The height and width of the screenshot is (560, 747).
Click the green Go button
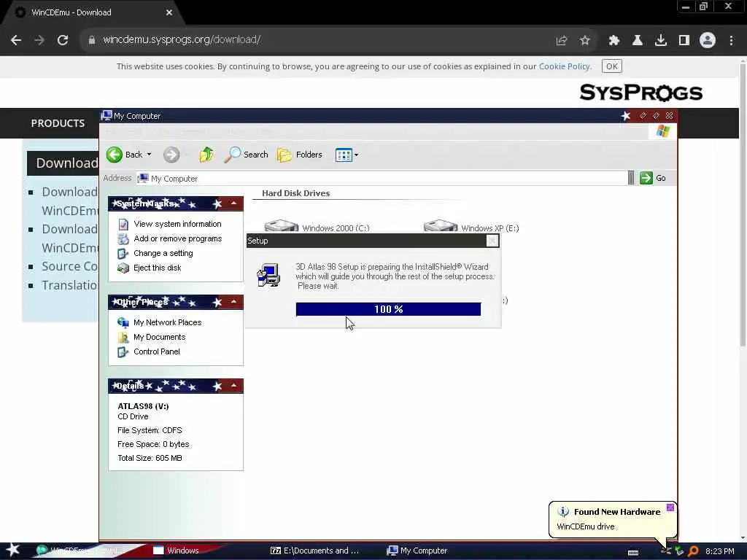point(653,178)
